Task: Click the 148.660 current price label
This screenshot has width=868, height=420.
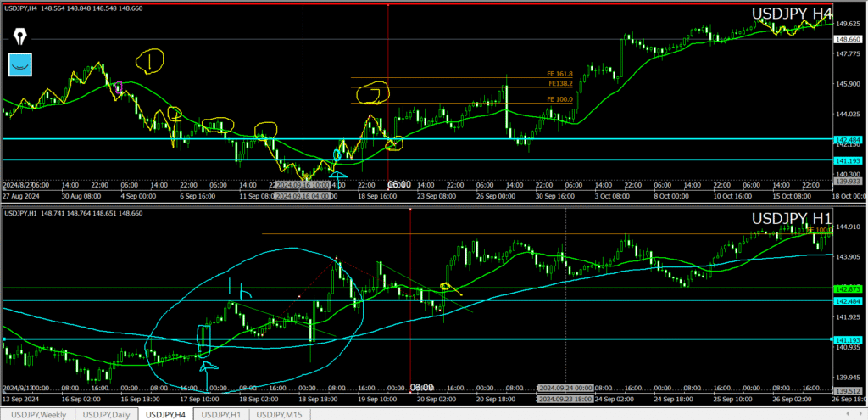Action: point(849,39)
